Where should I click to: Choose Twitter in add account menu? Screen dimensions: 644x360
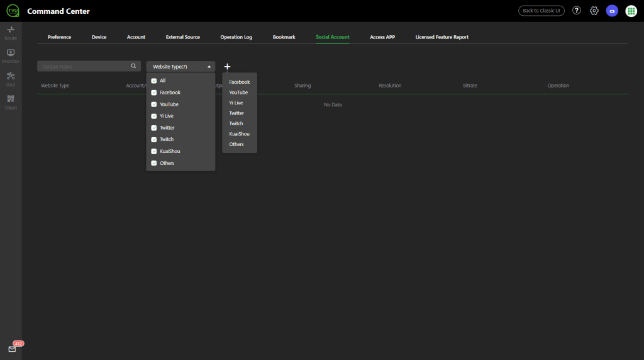(x=236, y=113)
